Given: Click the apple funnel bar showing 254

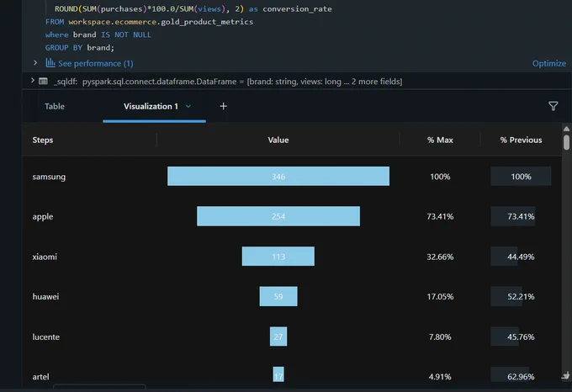Looking at the screenshot, I should pyautogui.click(x=278, y=216).
